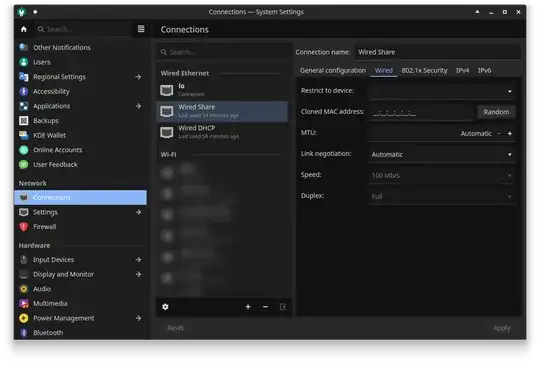Switch to the 802.1x Security tab

tap(424, 71)
